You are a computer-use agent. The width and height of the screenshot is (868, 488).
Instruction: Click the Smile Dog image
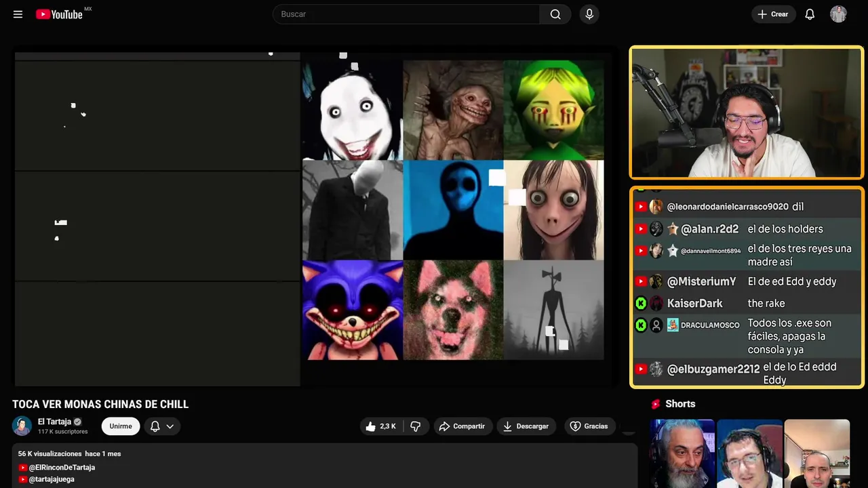pyautogui.click(x=453, y=310)
